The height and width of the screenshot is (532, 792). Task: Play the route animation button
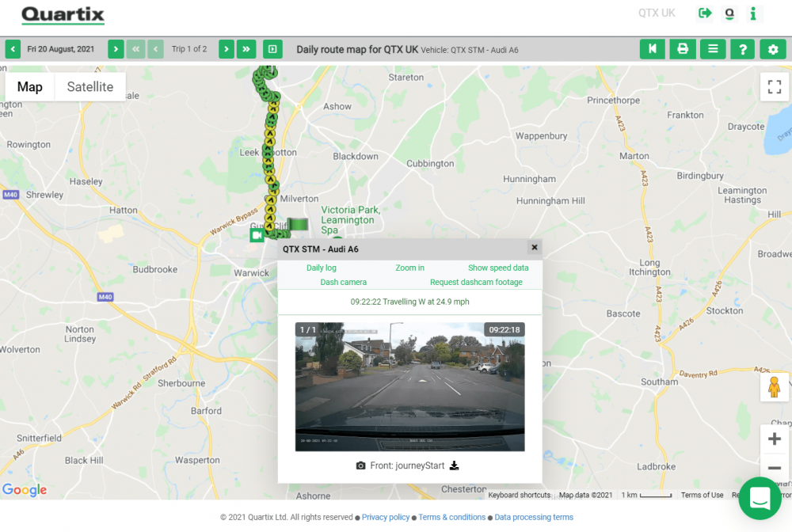(x=272, y=49)
